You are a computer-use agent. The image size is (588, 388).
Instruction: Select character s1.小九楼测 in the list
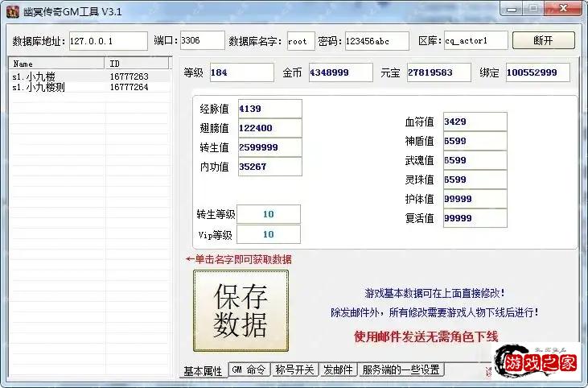pyautogui.click(x=39, y=87)
